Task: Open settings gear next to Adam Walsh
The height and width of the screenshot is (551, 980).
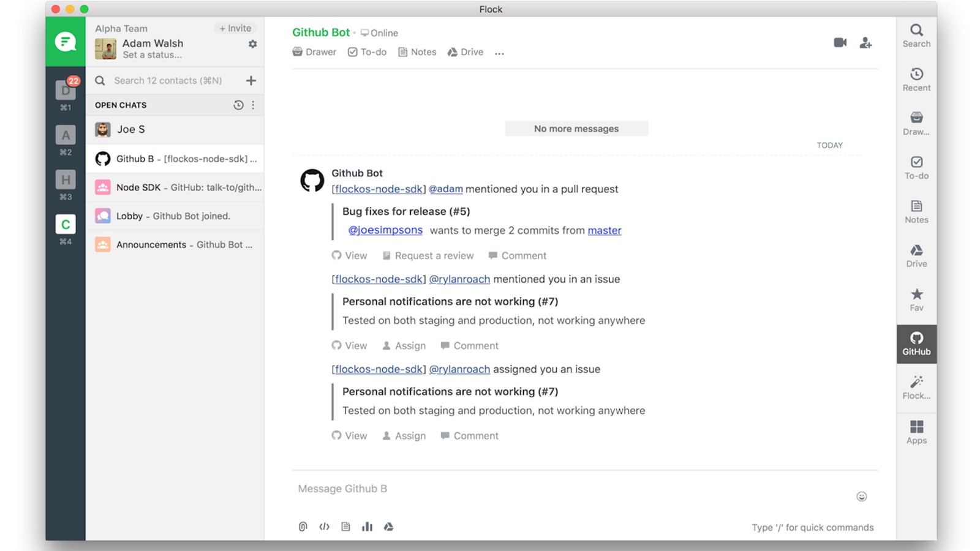Action: pyautogui.click(x=252, y=44)
